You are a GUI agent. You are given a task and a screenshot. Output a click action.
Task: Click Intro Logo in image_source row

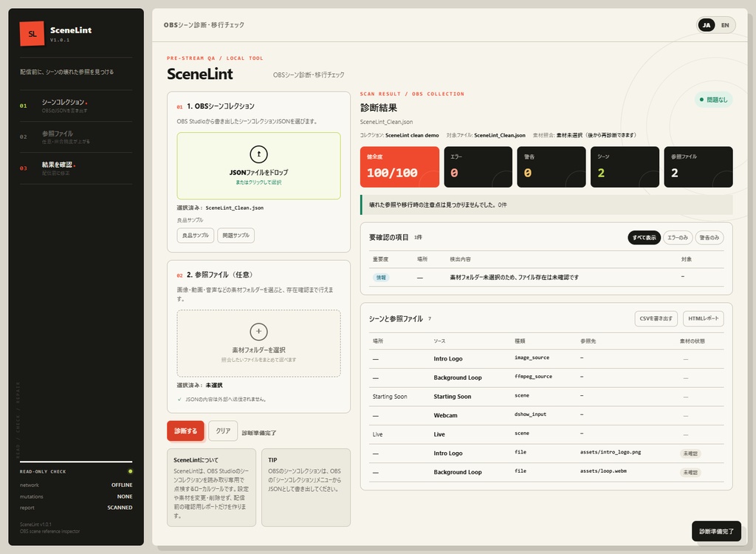tap(448, 358)
